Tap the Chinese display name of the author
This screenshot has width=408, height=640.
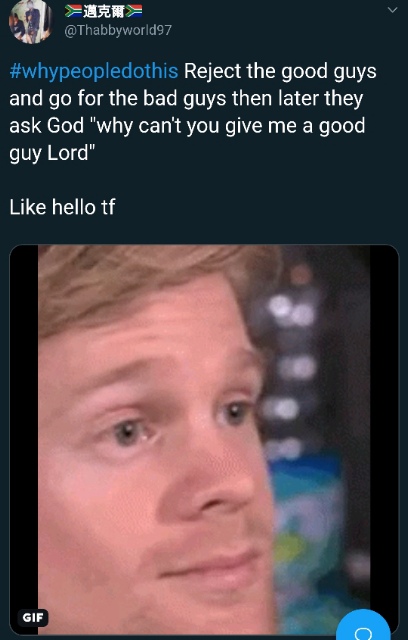(104, 11)
